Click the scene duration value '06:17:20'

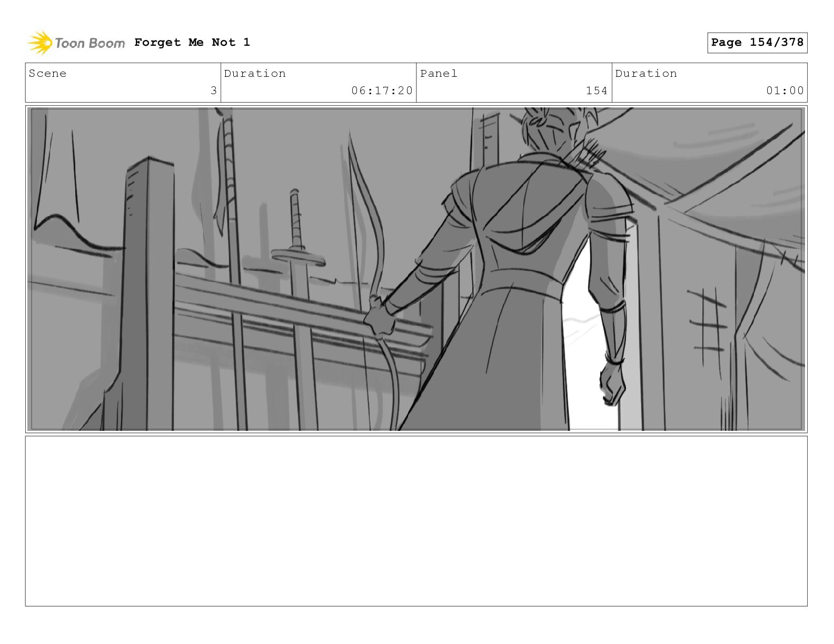click(x=382, y=90)
